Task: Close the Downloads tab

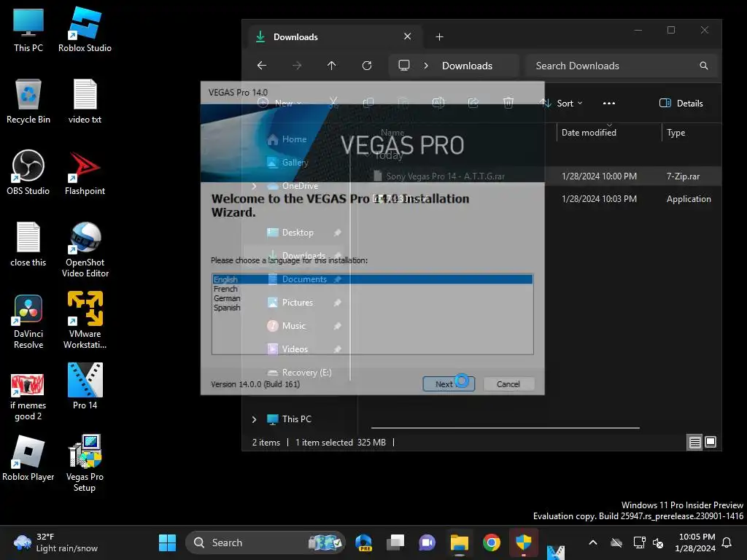Action: pyautogui.click(x=407, y=36)
